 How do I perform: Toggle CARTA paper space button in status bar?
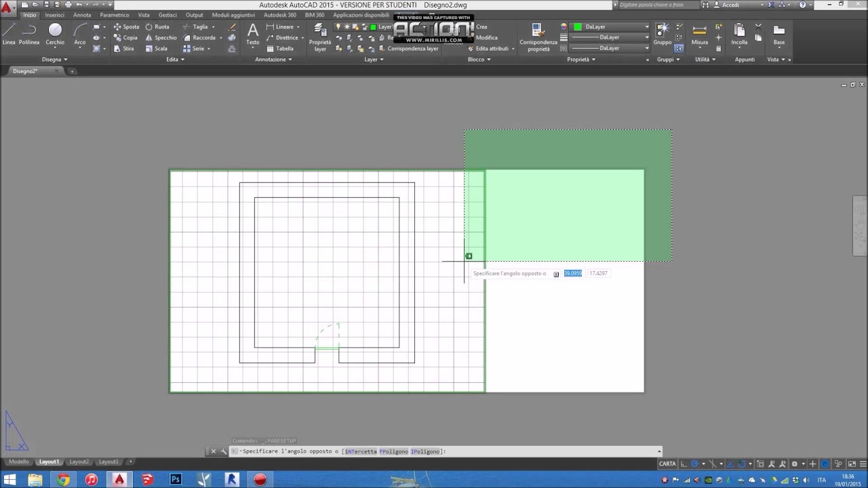668,464
